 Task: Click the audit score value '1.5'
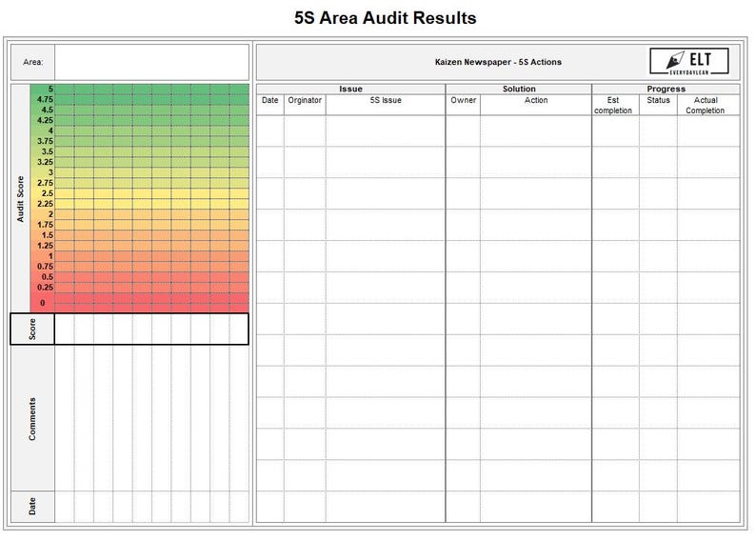coord(48,235)
